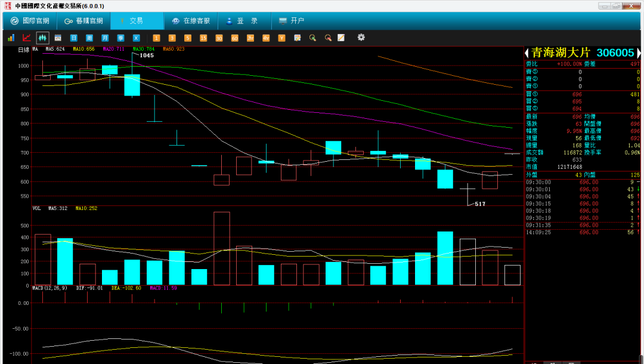Select the 30-minute interval icon

pos(218,38)
